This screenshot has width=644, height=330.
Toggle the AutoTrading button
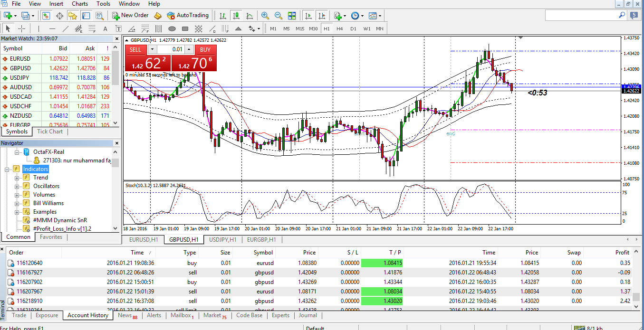(x=188, y=15)
